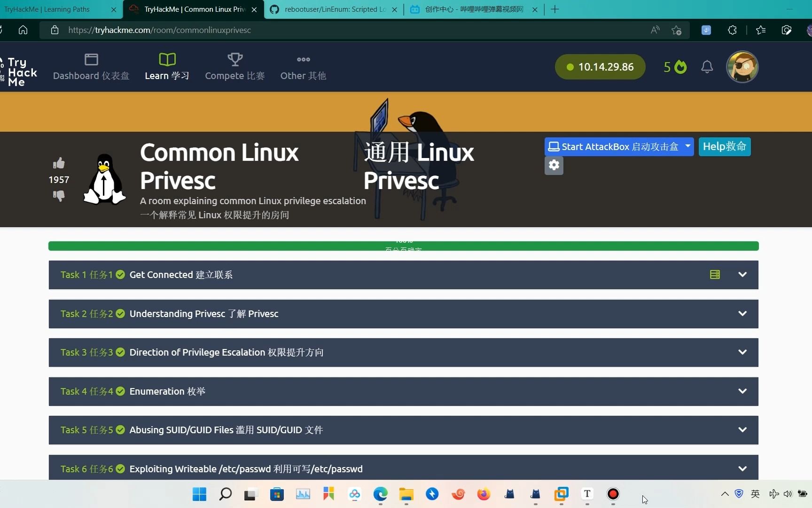The width and height of the screenshot is (812, 508).
Task: Open a new browser tab
Action: [555, 9]
